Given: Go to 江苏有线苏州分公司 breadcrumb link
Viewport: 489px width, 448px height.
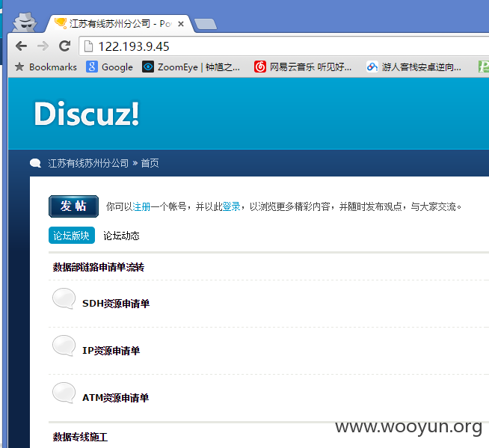Looking at the screenshot, I should pyautogui.click(x=88, y=163).
